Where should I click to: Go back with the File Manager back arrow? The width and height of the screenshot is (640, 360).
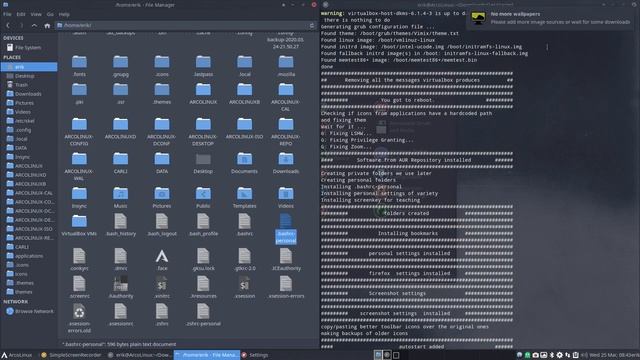8,25
